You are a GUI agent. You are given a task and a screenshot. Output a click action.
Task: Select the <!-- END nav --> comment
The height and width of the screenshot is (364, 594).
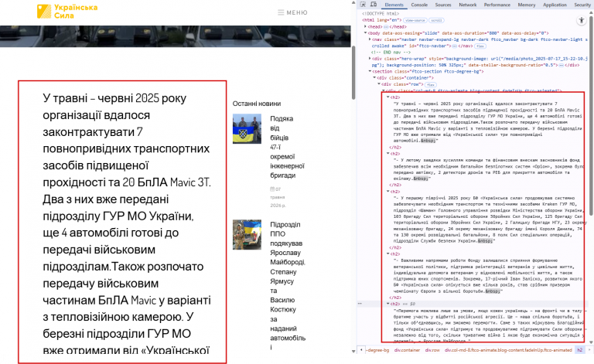pos(391,53)
